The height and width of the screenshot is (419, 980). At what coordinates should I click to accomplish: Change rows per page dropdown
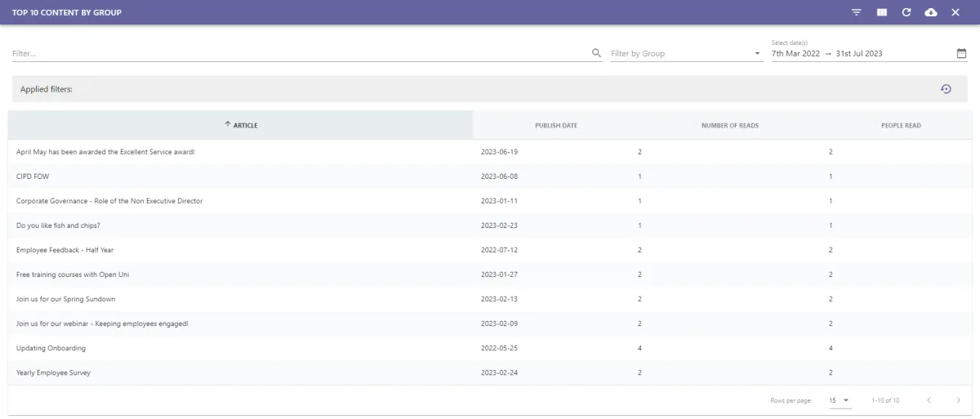coord(839,400)
